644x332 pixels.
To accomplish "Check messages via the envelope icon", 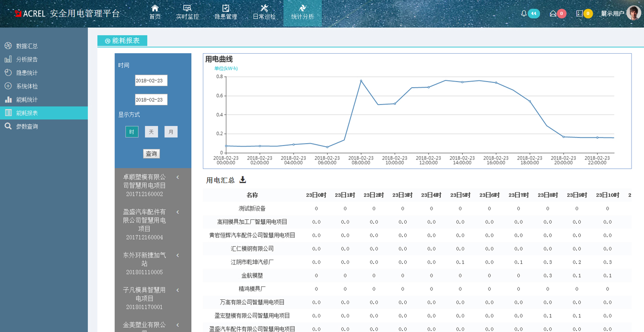I will tap(553, 14).
